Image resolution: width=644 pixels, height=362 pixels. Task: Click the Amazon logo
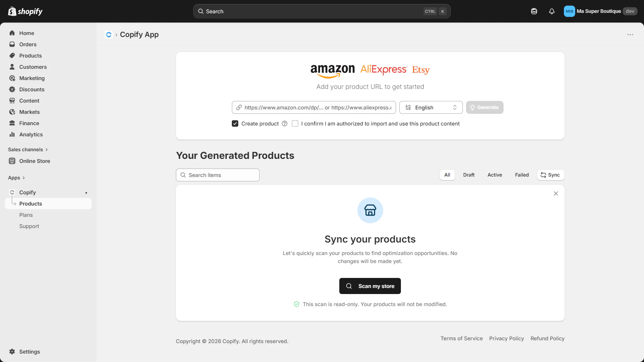point(332,71)
